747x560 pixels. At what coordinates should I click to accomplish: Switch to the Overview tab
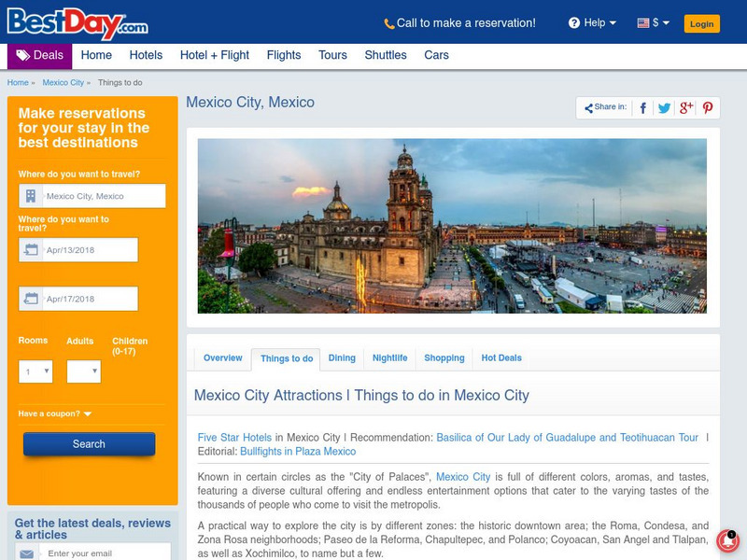[x=222, y=358]
